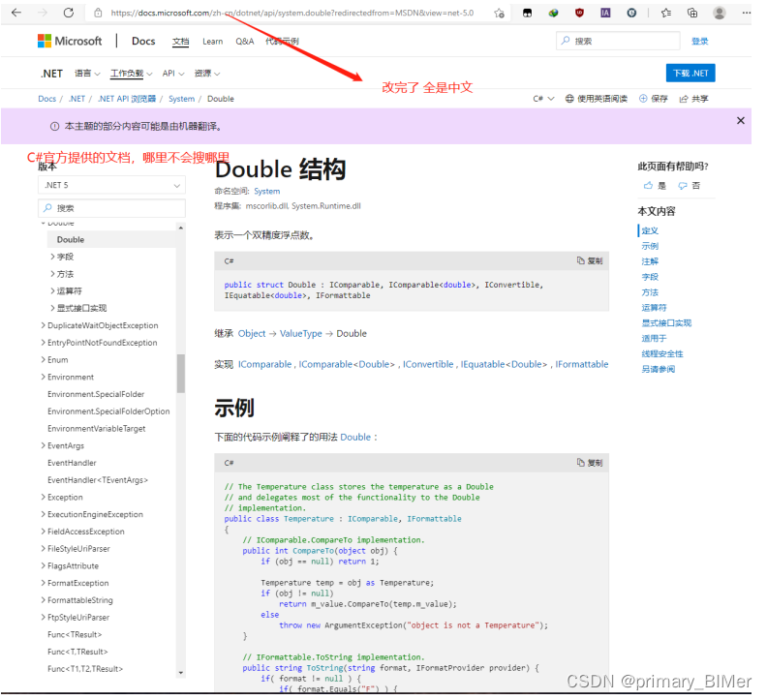The image size is (767, 700).
Task: Click the 保存 save icon
Action: [x=653, y=99]
